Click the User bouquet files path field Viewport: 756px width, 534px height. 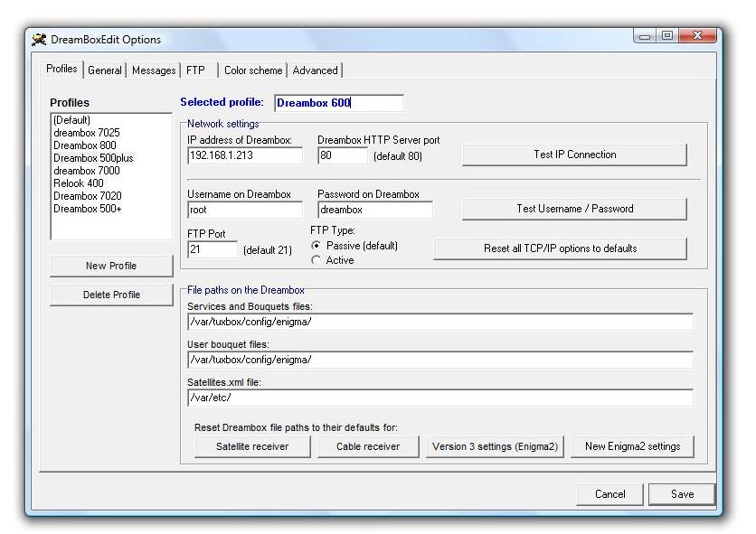[x=440, y=360]
